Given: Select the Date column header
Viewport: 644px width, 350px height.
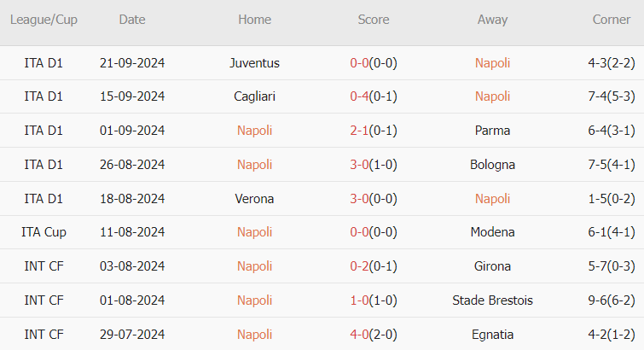Looking at the screenshot, I should click(x=132, y=20).
